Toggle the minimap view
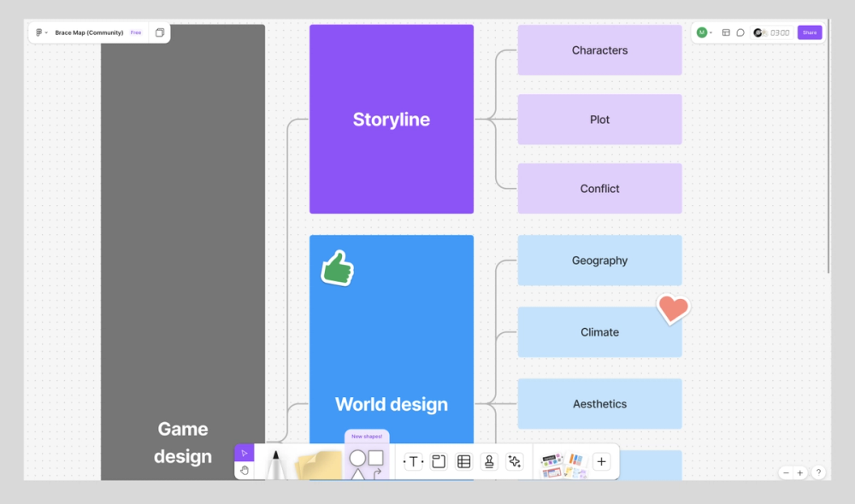 click(x=726, y=32)
